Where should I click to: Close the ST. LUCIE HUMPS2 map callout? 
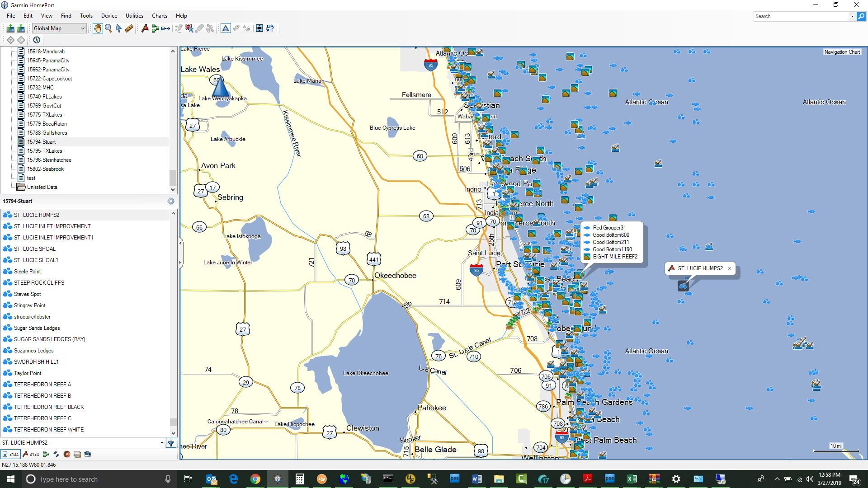click(x=729, y=268)
